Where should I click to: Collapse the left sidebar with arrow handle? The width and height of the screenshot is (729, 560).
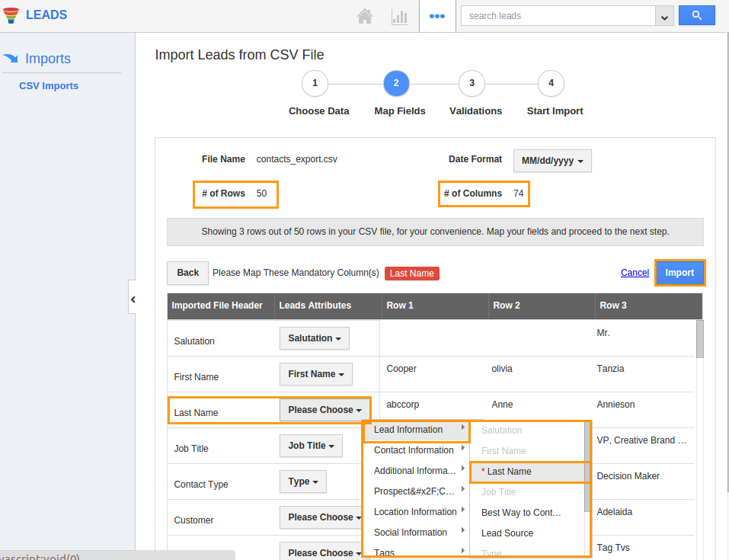coord(133,299)
